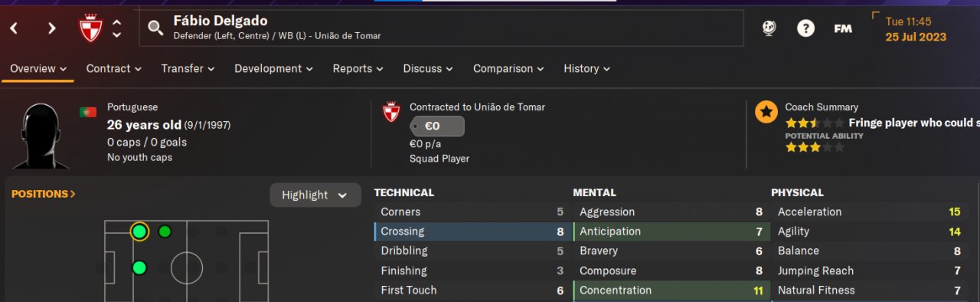Click the €0 value tag button
980x302 pixels.
(437, 126)
